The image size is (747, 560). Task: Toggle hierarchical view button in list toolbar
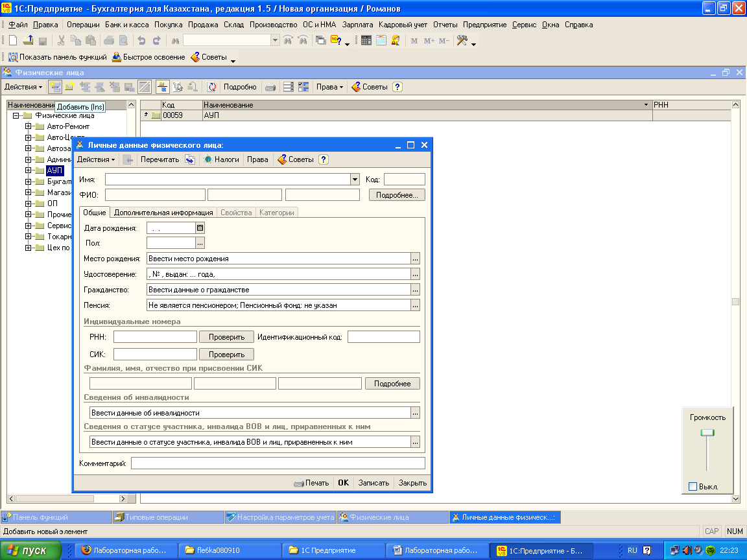[163, 87]
